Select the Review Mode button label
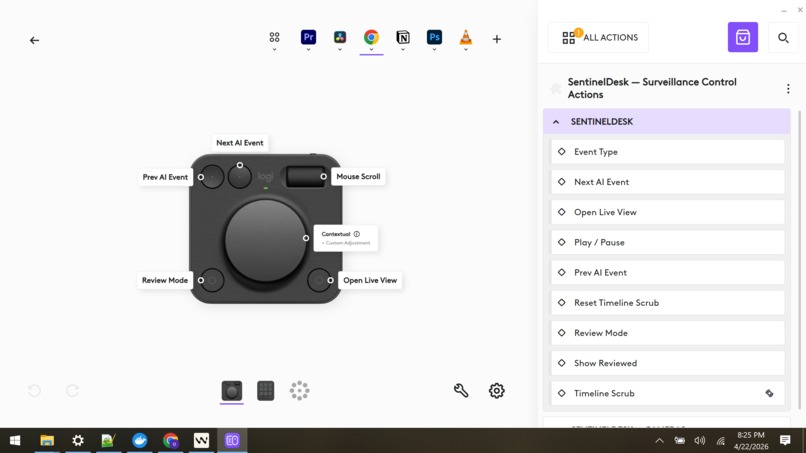 164,280
